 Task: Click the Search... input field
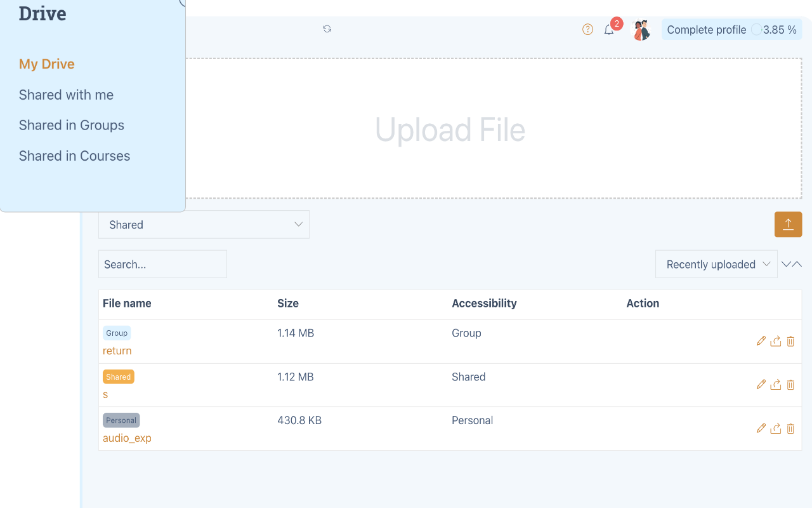pos(162,264)
